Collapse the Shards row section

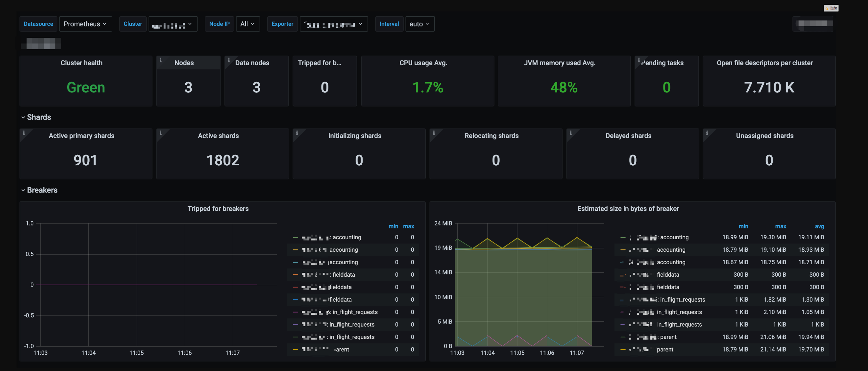[x=36, y=117]
